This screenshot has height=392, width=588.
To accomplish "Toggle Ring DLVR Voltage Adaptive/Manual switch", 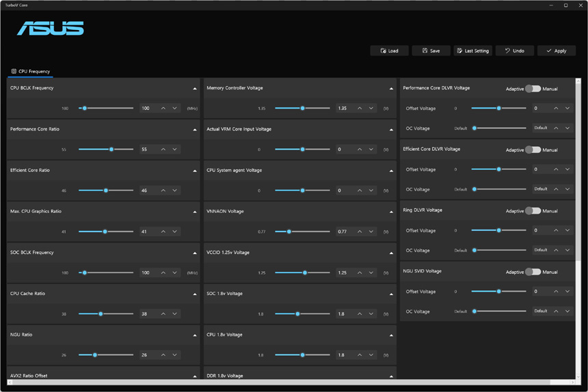I will point(533,211).
